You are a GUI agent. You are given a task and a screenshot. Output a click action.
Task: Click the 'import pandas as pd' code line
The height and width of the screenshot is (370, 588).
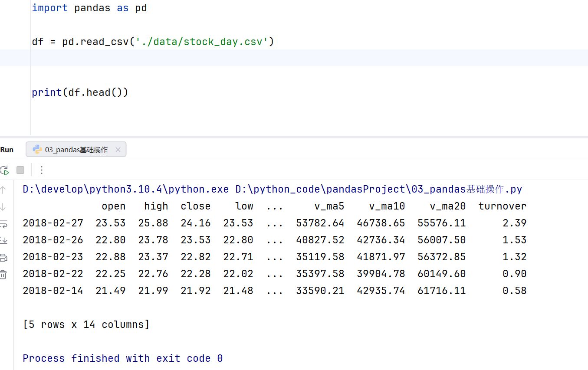pyautogui.click(x=89, y=8)
